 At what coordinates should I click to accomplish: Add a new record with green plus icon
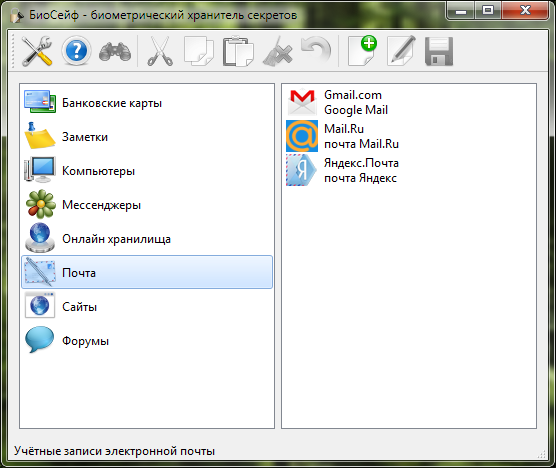362,51
